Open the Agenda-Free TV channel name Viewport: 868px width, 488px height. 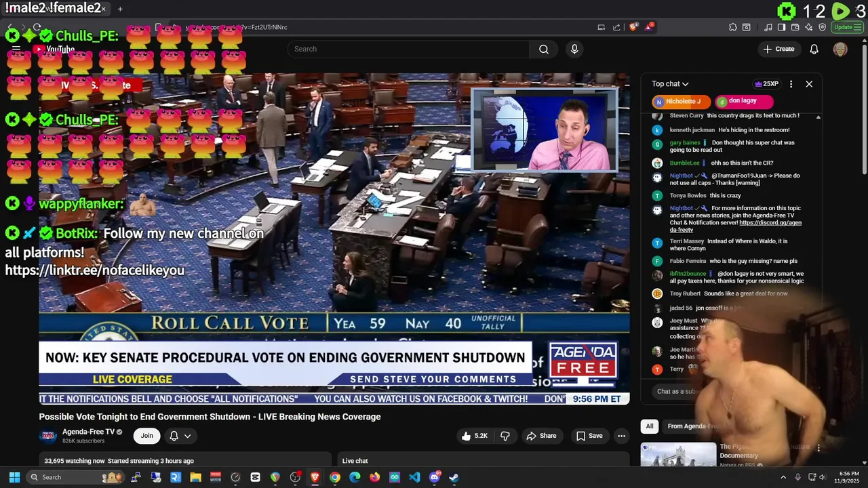tap(89, 432)
